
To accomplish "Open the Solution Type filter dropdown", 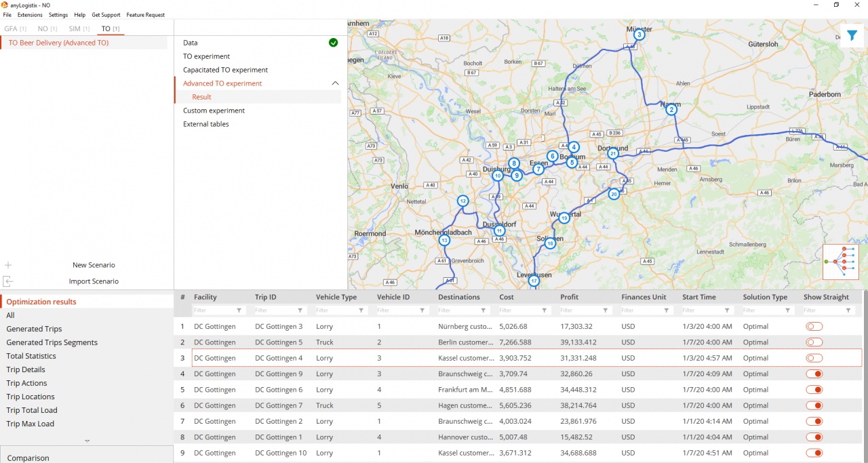I will pyautogui.click(x=788, y=310).
